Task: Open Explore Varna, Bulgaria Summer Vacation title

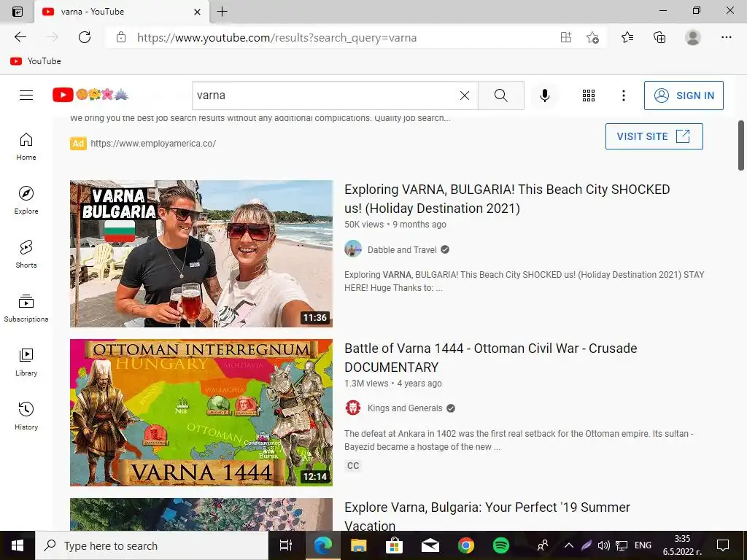Action: tap(487, 516)
